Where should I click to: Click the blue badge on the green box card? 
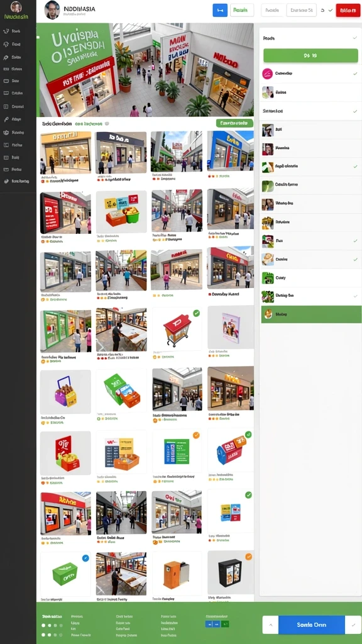(x=85, y=558)
